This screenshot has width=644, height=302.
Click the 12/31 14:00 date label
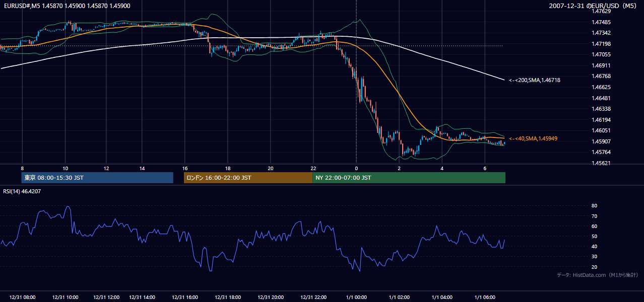pos(142,297)
